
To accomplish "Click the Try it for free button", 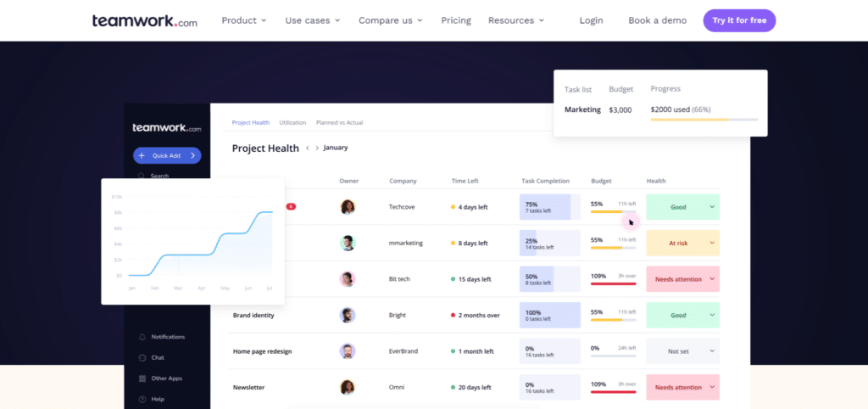I will (739, 20).
